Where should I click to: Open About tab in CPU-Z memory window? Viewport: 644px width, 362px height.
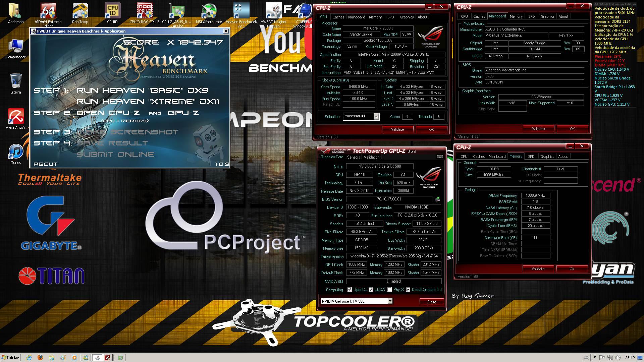point(563,157)
